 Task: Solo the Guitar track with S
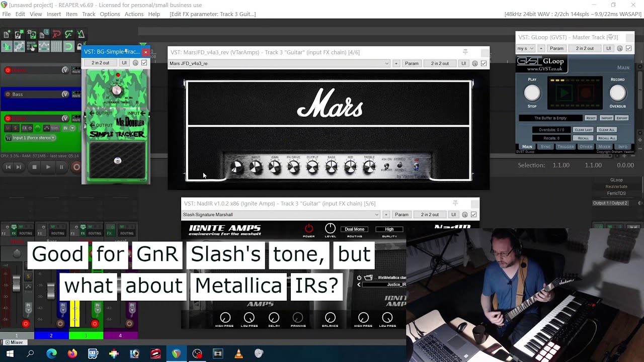point(15,128)
